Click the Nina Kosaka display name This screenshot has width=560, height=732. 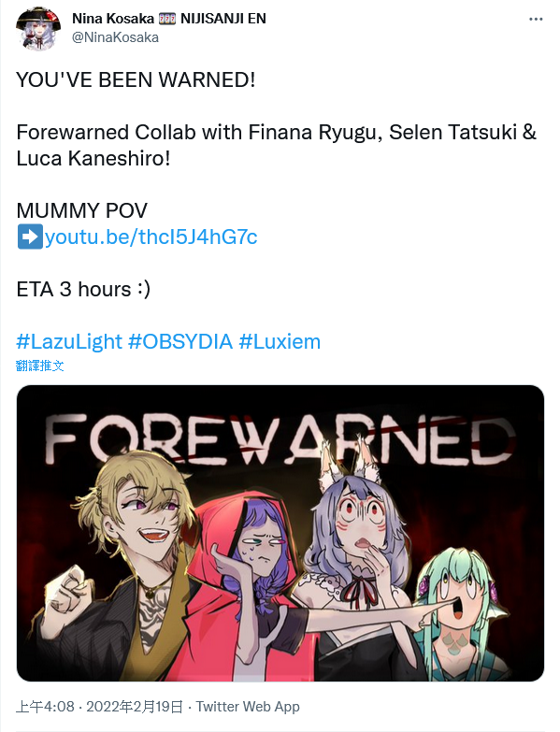[113, 19]
